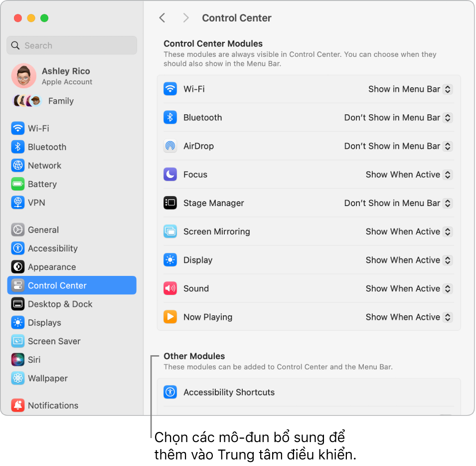Click the Network globe icon in sidebar
The height and width of the screenshot is (466, 476).
[17, 165]
